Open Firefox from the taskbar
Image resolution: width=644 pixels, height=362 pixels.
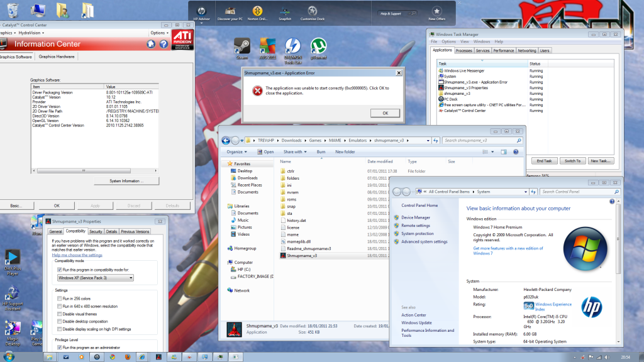[128, 357]
